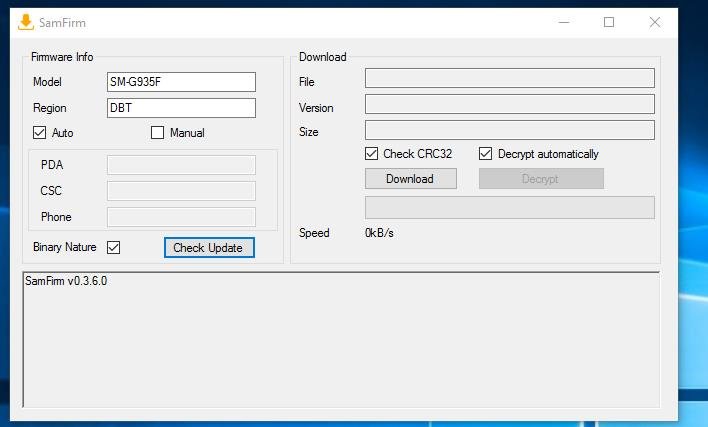The image size is (708, 427).
Task: Click the Version field in Download
Action: [x=509, y=104]
